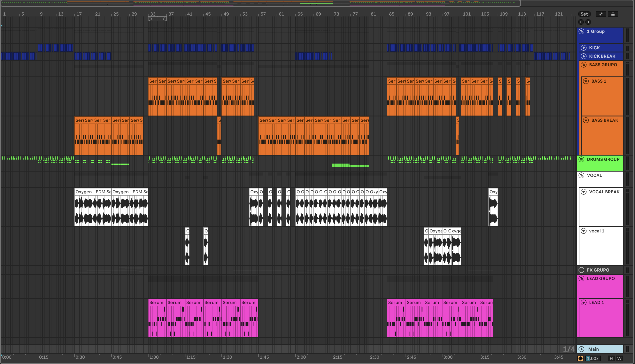Fold the BASS GRUPO group
This screenshot has height=364, width=635.
583,65
